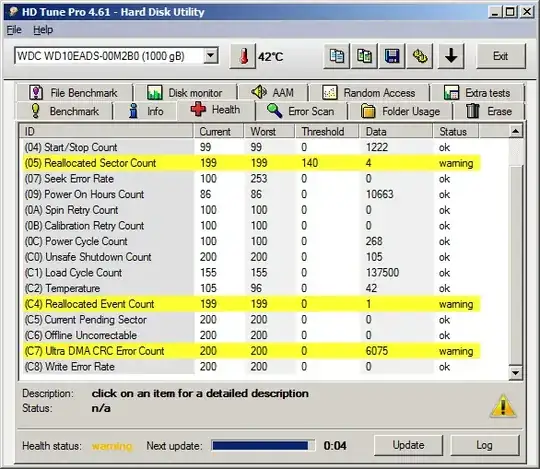
Task: Click the 6075 data value
Action: click(x=377, y=351)
